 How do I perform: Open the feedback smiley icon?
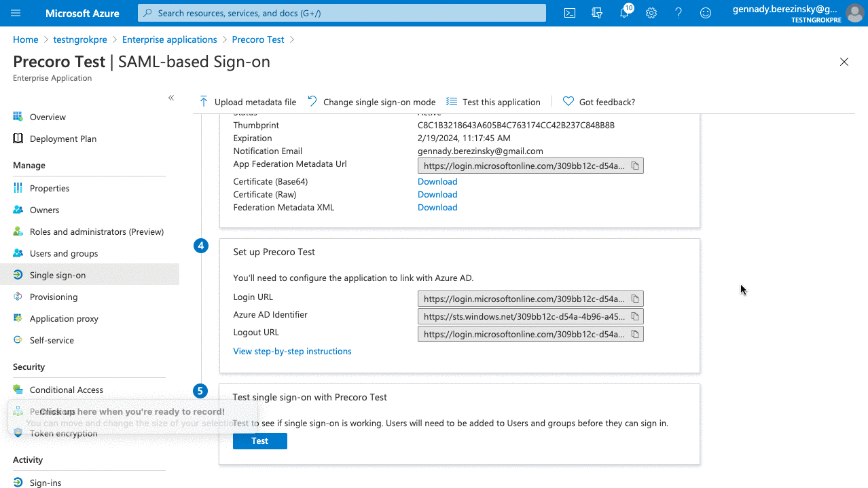tap(706, 13)
